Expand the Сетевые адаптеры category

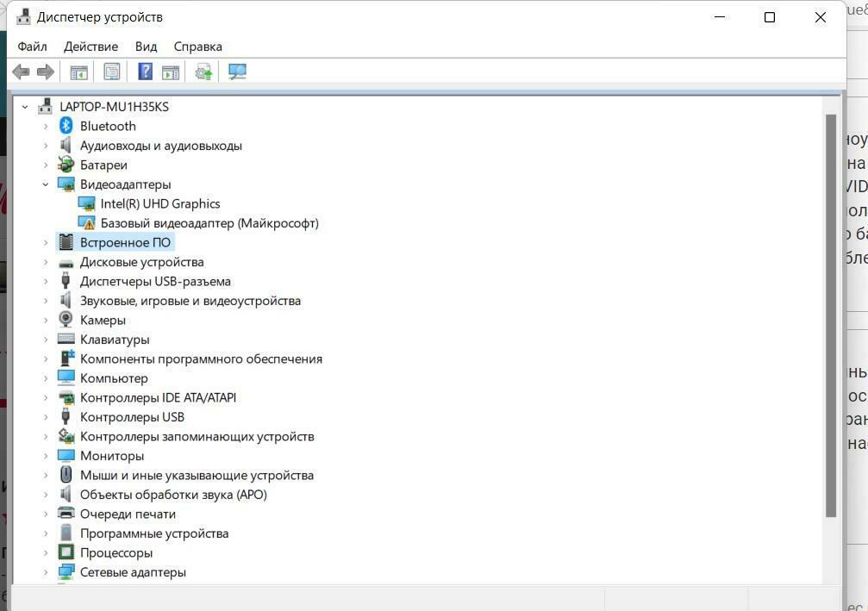(x=46, y=571)
